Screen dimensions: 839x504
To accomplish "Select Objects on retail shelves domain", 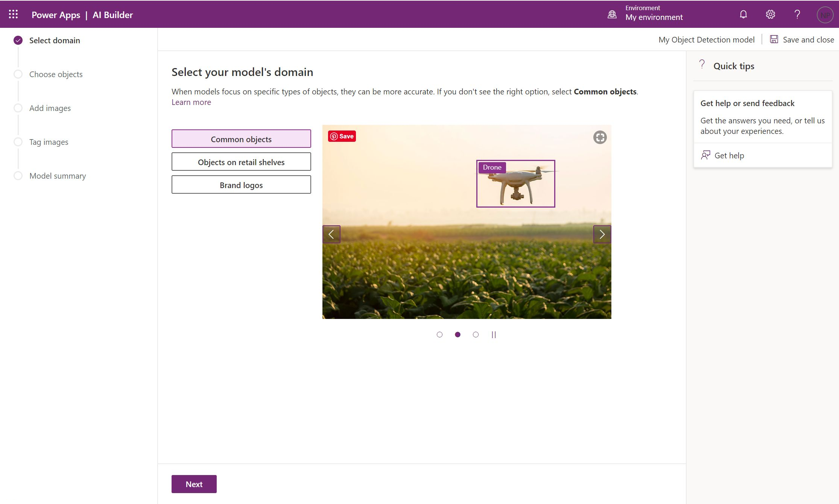I will (x=241, y=162).
